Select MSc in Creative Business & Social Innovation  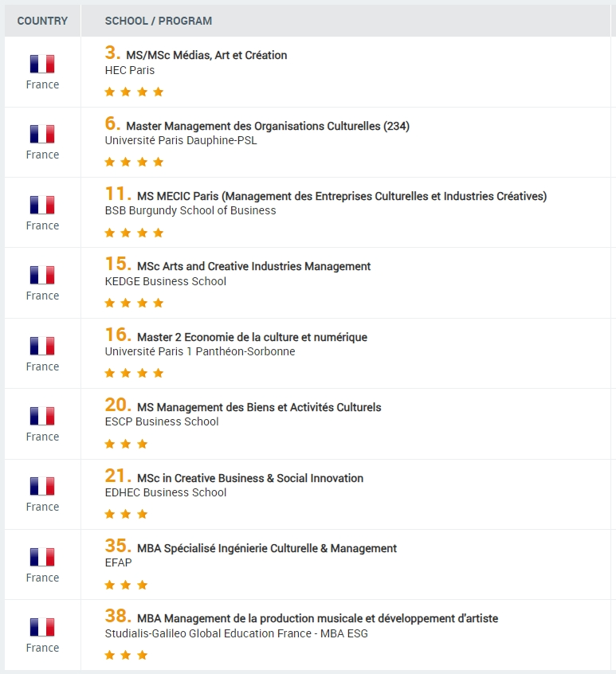pyautogui.click(x=250, y=478)
